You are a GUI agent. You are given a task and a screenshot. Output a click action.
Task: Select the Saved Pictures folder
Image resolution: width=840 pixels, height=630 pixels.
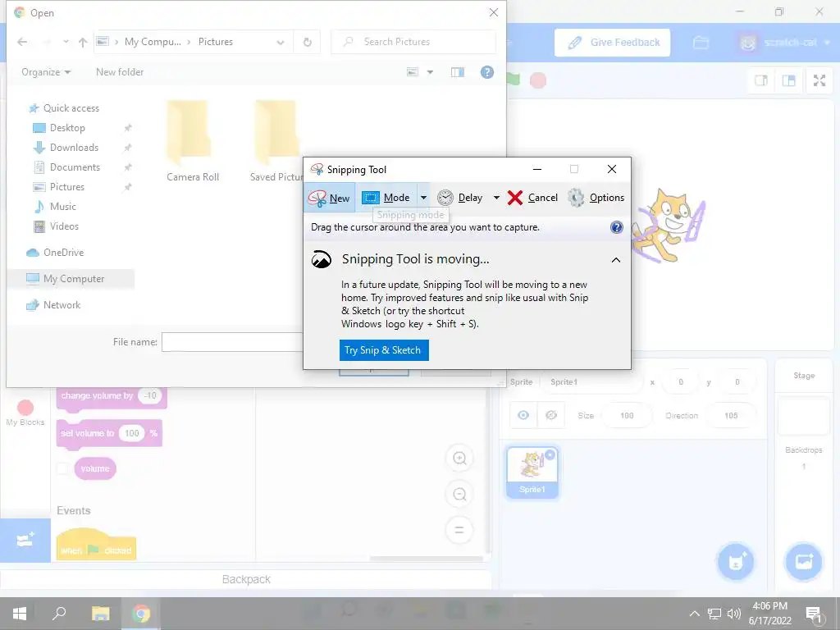coord(276,141)
